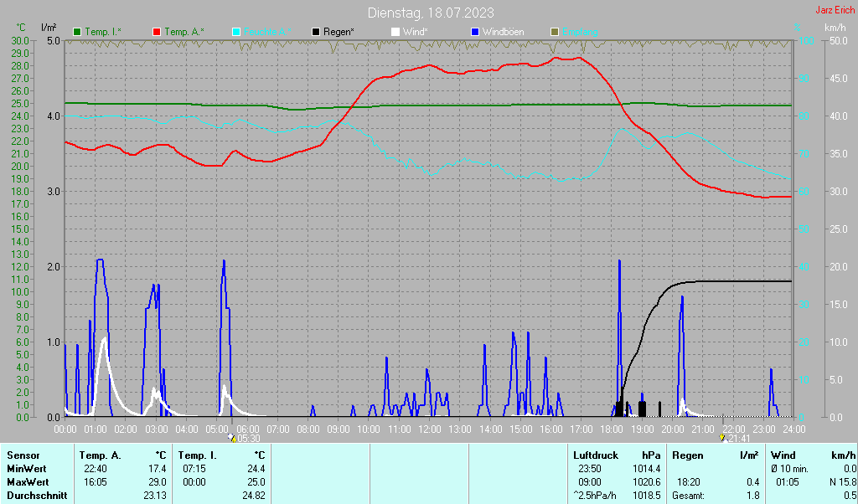Click the sunset icon at 21:41
Viewport: 858px width, 504px height.
pos(723,438)
